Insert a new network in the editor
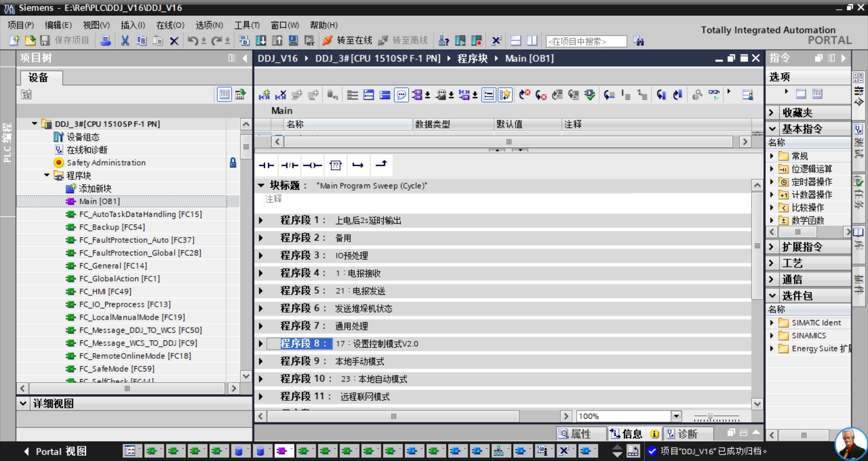This screenshot has width=868, height=461. 264,94
